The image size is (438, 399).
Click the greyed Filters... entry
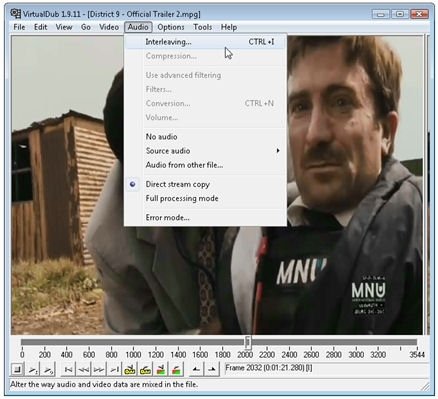pos(205,89)
